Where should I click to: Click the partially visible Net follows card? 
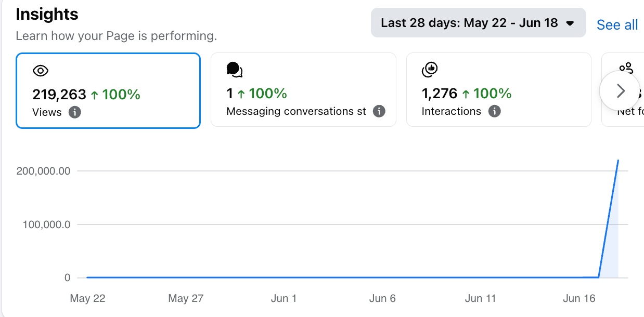point(623,89)
